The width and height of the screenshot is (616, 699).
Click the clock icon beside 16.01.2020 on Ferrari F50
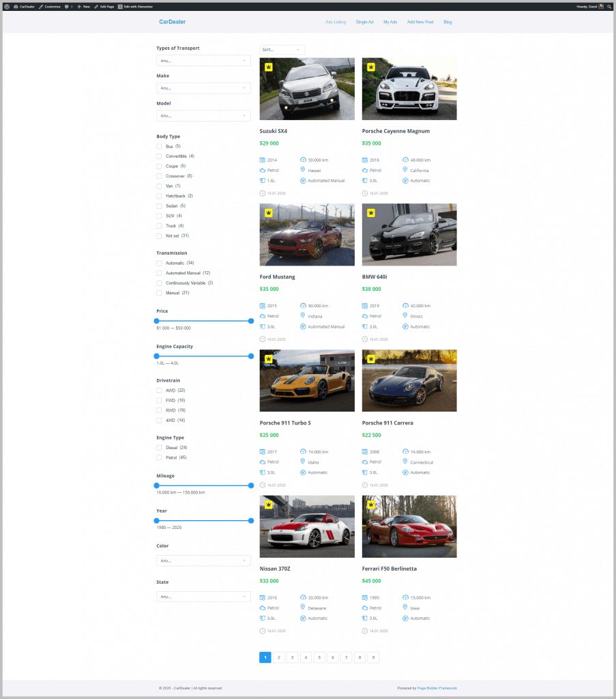[x=365, y=631]
